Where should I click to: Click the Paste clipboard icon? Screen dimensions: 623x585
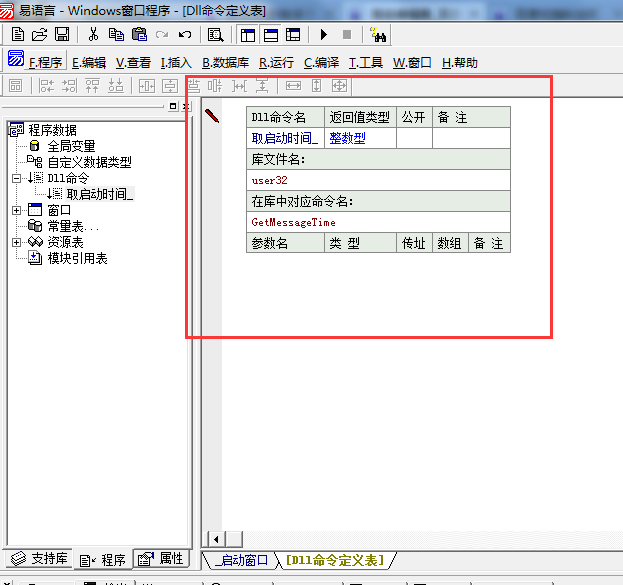click(139, 35)
